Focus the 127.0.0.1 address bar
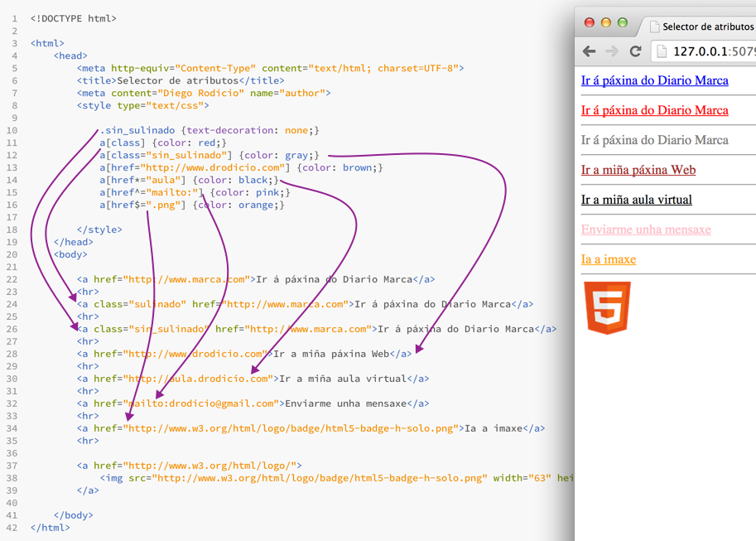Screen dimensions: 756x541 coord(712,51)
